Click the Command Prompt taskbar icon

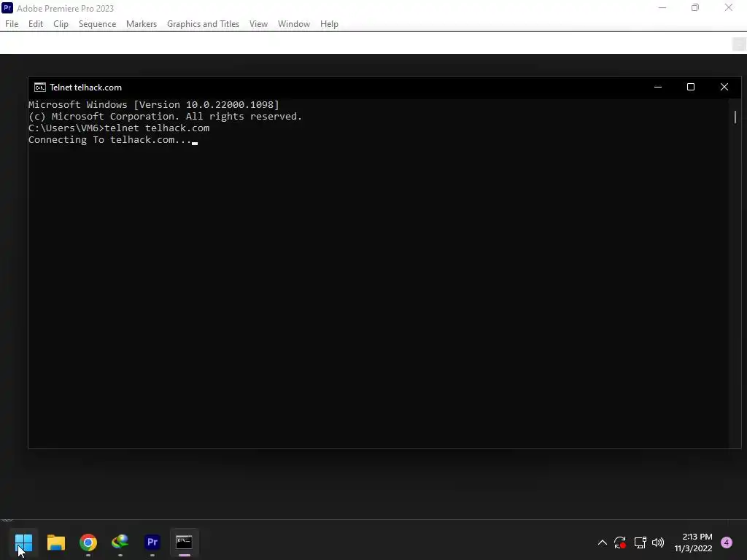[185, 542]
